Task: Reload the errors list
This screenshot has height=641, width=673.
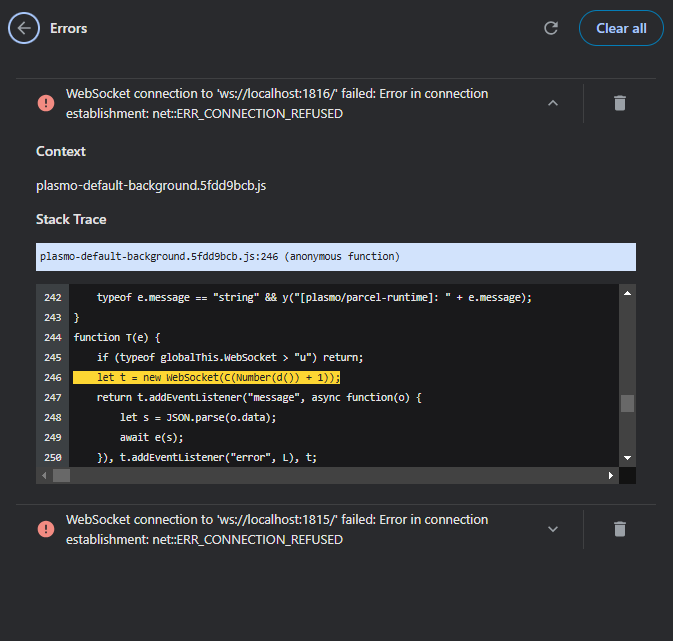Action: (551, 28)
